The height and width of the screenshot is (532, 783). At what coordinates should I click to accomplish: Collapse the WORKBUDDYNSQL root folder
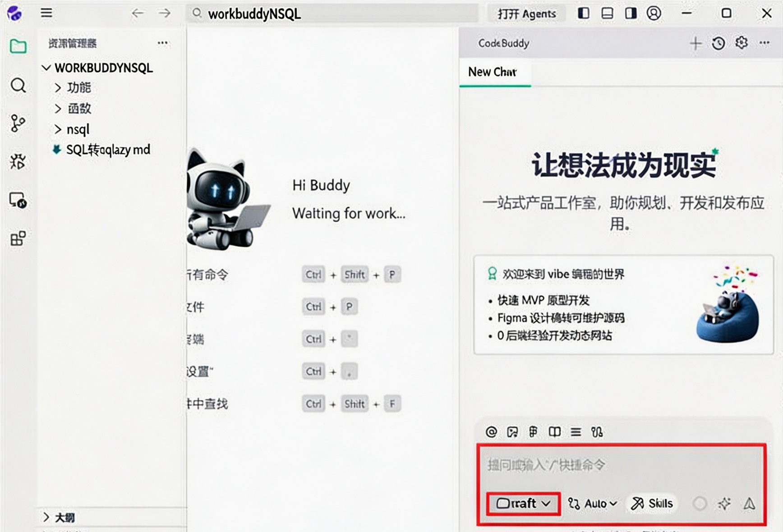tap(46, 68)
